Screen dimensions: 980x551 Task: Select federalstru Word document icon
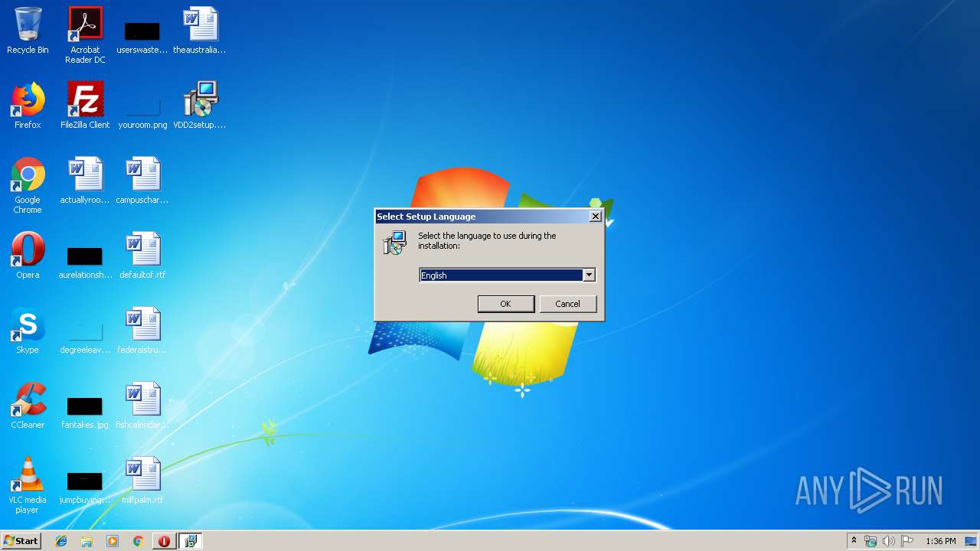[142, 331]
